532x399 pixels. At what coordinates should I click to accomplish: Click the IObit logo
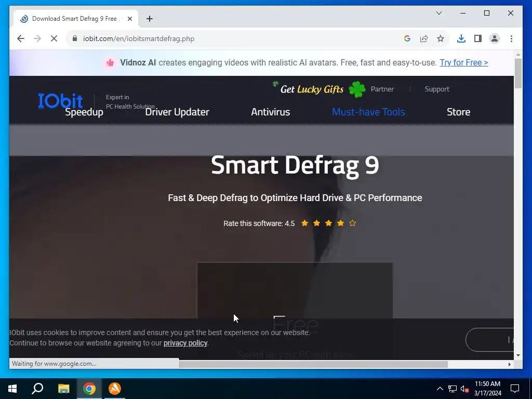point(60,101)
